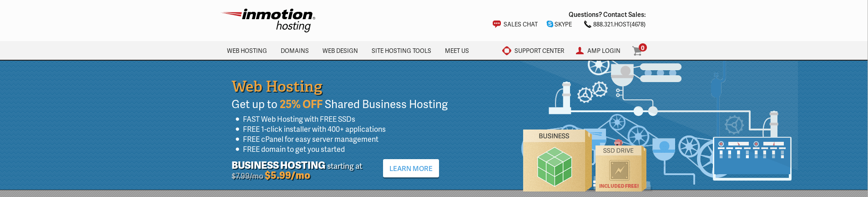Image resolution: width=868 pixels, height=197 pixels.
Task: Click the '25% OFF' promotional text
Action: pos(301,104)
